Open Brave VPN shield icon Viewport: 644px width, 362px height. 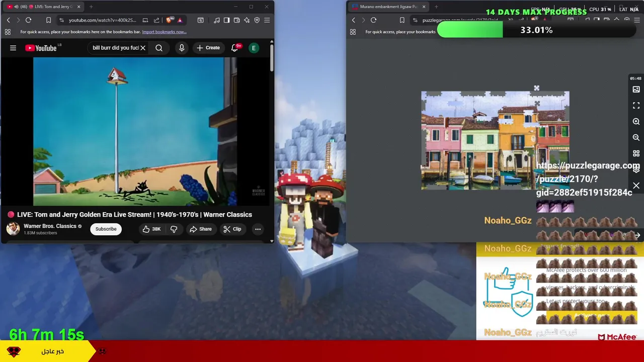[x=257, y=20]
